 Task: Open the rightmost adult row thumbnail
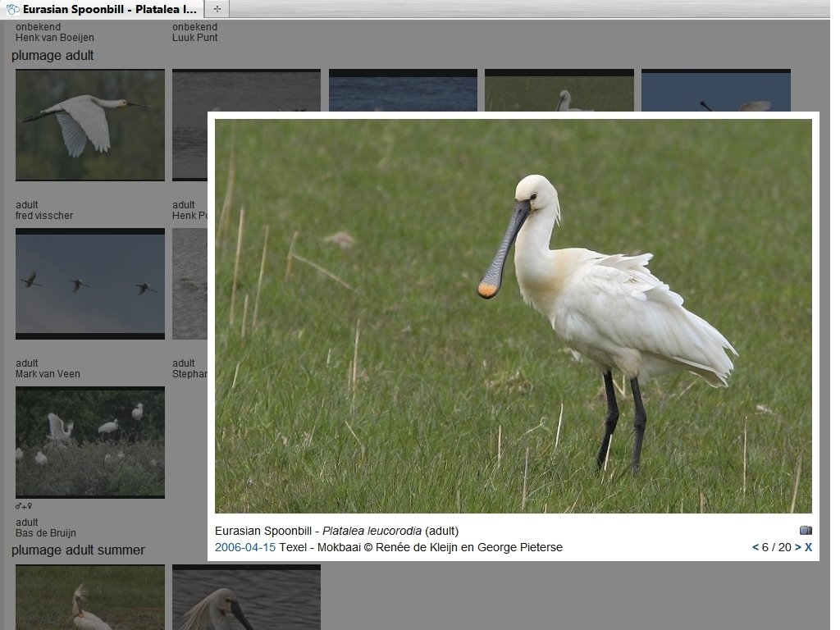point(715,90)
